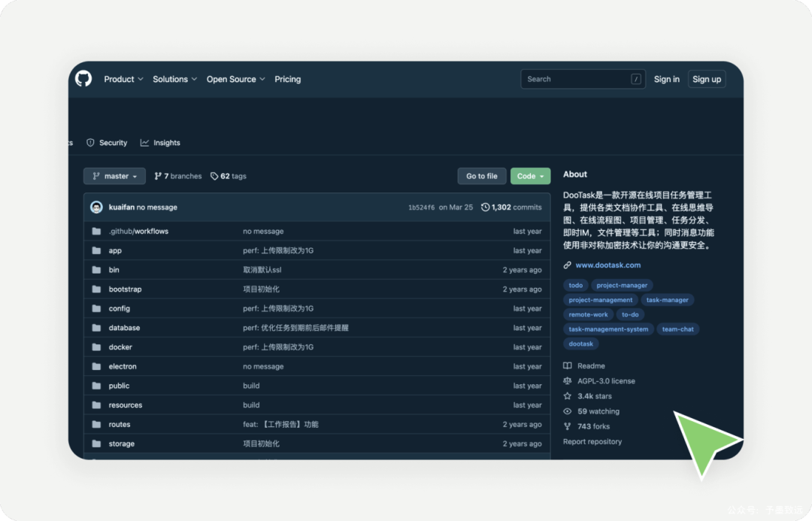
Task: Select the branch icon beside 7 branches
Action: [156, 176]
